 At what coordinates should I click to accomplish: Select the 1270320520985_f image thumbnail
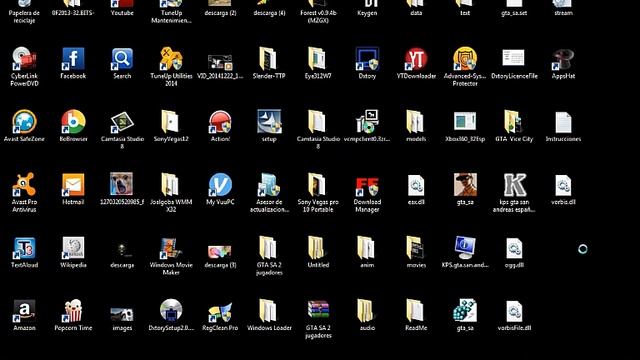click(121, 184)
